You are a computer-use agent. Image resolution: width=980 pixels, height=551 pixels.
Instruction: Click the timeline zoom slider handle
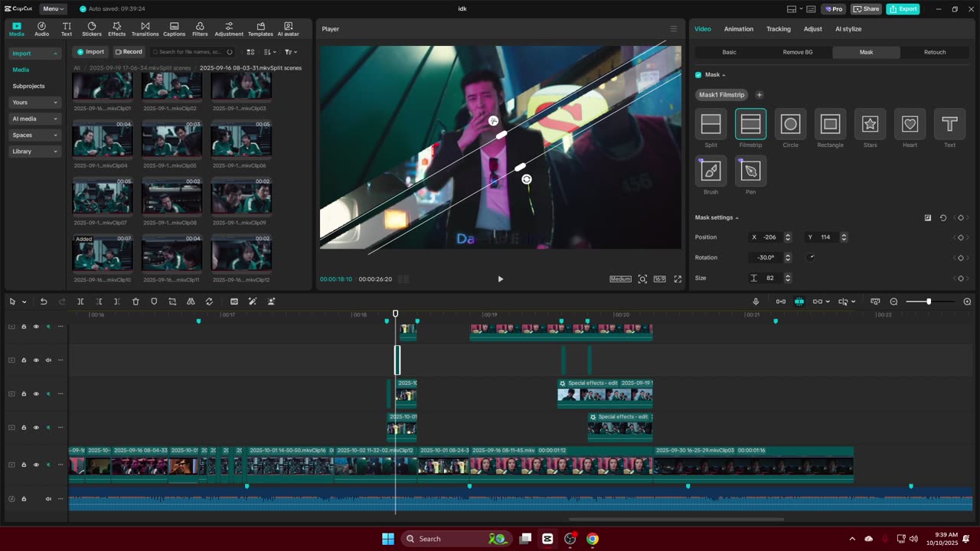pyautogui.click(x=929, y=302)
